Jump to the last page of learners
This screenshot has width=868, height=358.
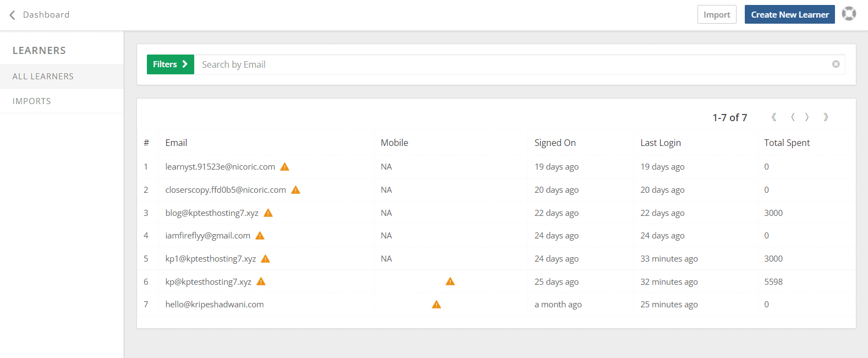[826, 117]
